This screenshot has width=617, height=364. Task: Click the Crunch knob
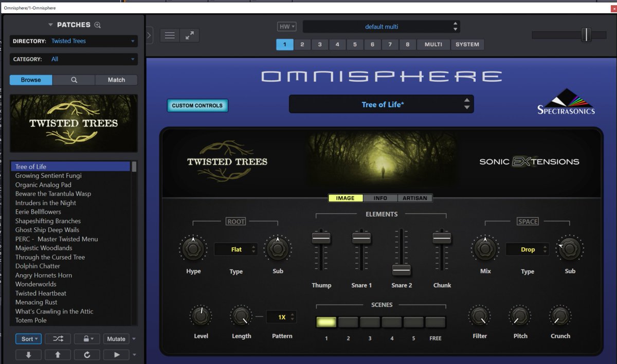(560, 316)
